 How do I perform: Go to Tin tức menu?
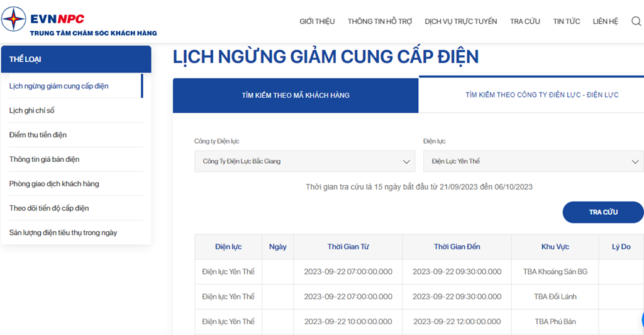pyautogui.click(x=566, y=21)
